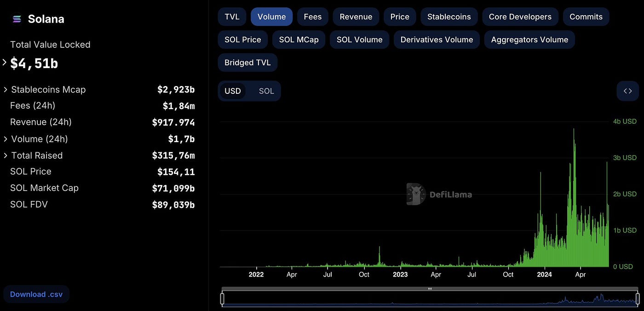Select the USD denomination toggle
Viewport: 644px width, 311px height.
coord(233,91)
